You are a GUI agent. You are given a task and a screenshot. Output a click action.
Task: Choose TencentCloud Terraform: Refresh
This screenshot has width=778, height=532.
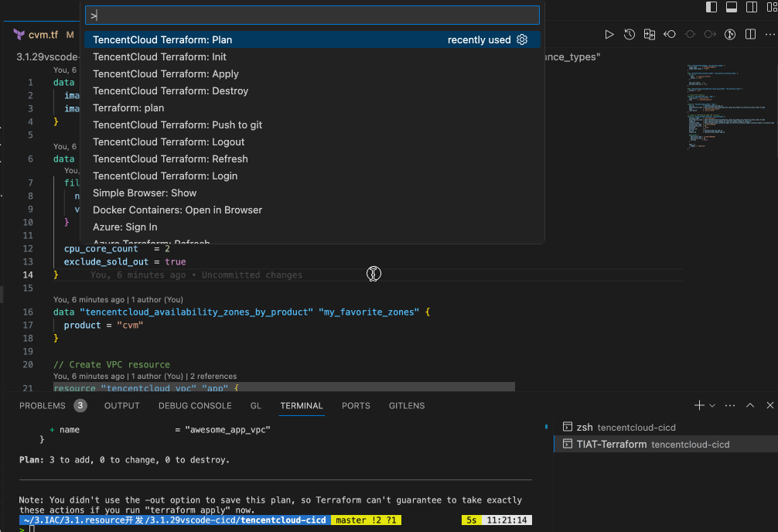312,159
